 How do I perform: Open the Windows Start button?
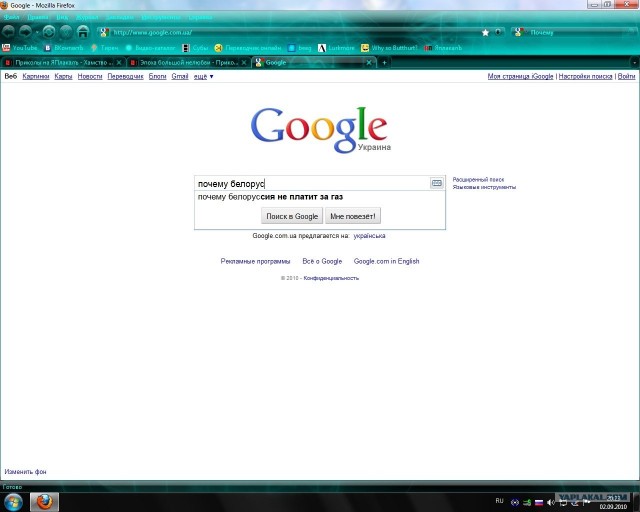coord(13,502)
